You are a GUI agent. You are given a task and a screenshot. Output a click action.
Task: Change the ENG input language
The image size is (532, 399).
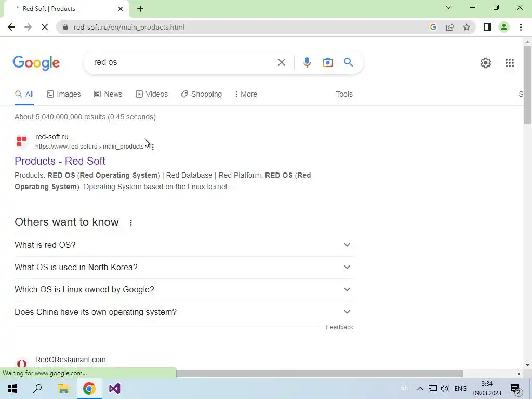point(460,389)
